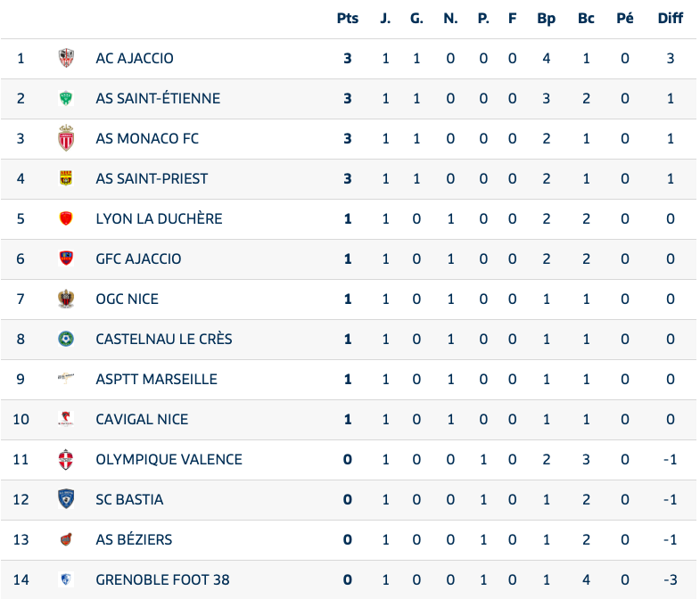This screenshot has width=700, height=599.
Task: Click the Diff column header
Action: pos(671,19)
